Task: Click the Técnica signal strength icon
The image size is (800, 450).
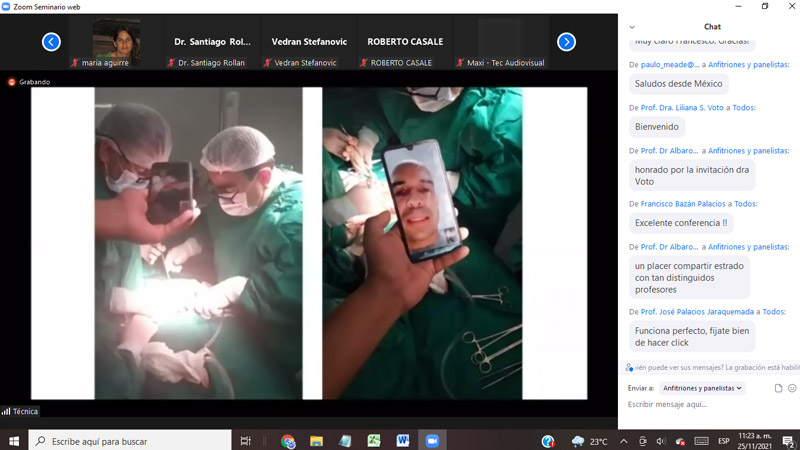Action: (6, 411)
